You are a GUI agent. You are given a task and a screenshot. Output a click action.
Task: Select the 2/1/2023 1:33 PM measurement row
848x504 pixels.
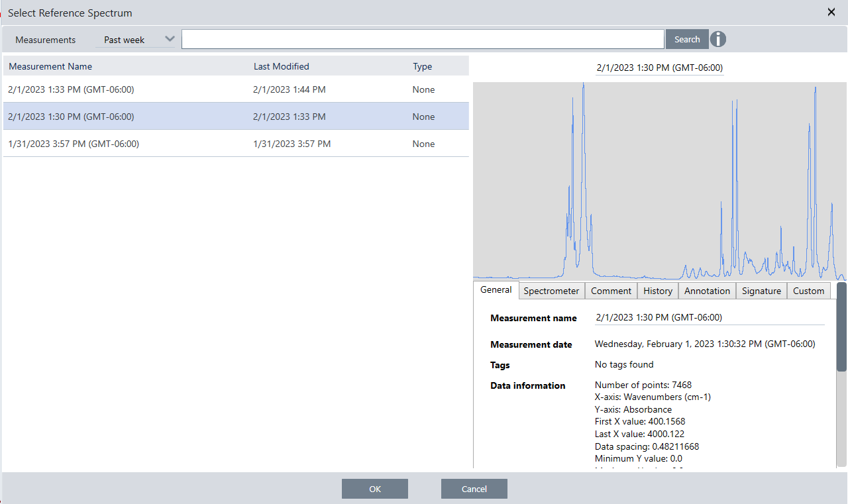pyautogui.click(x=236, y=89)
